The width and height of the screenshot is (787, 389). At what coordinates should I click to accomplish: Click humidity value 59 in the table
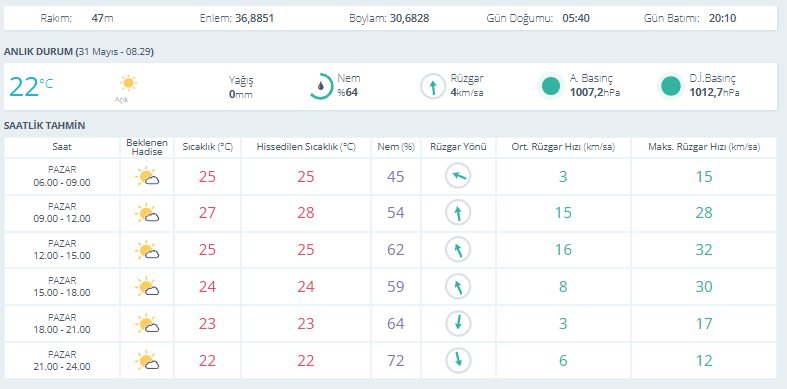[396, 287]
